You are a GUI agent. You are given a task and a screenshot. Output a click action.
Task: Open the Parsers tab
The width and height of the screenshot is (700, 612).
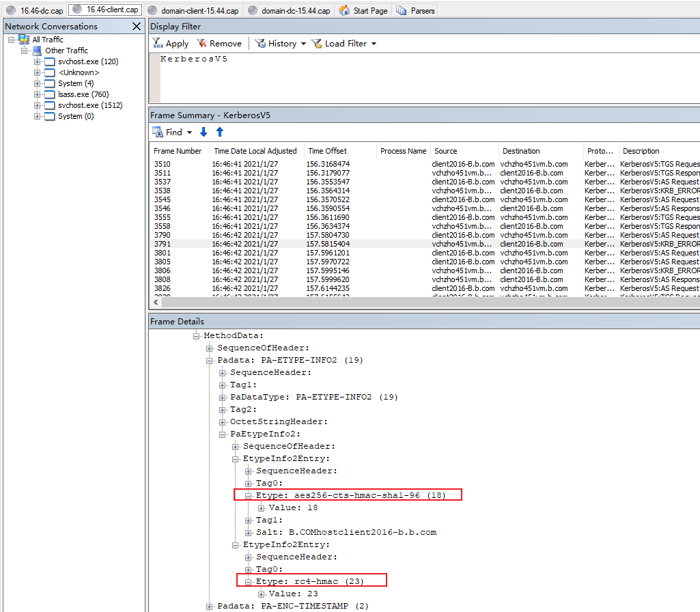pyautogui.click(x=416, y=11)
